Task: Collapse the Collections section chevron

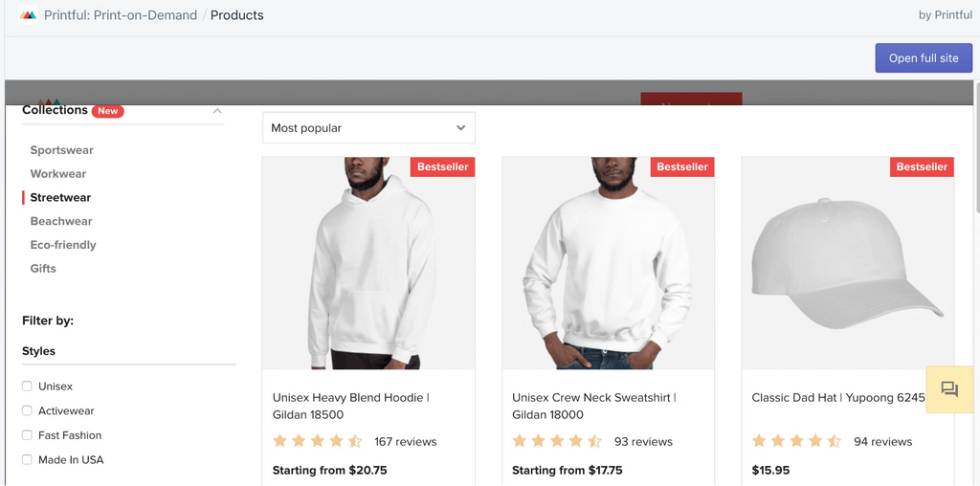Action: (217, 111)
